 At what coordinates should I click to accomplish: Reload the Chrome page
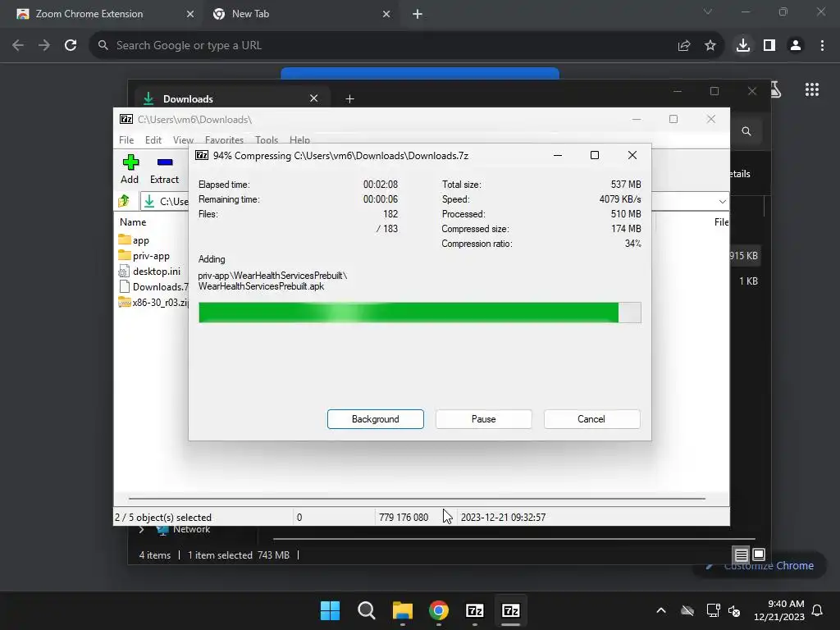click(x=71, y=45)
